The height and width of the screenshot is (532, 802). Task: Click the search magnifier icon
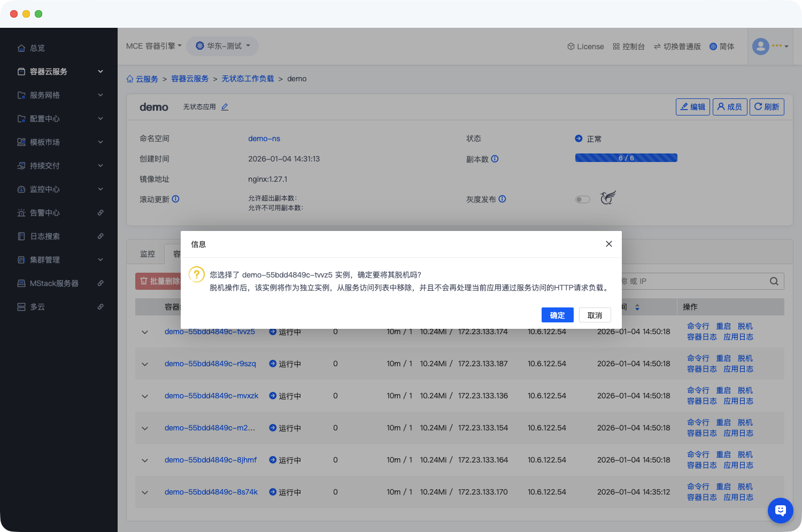774,281
